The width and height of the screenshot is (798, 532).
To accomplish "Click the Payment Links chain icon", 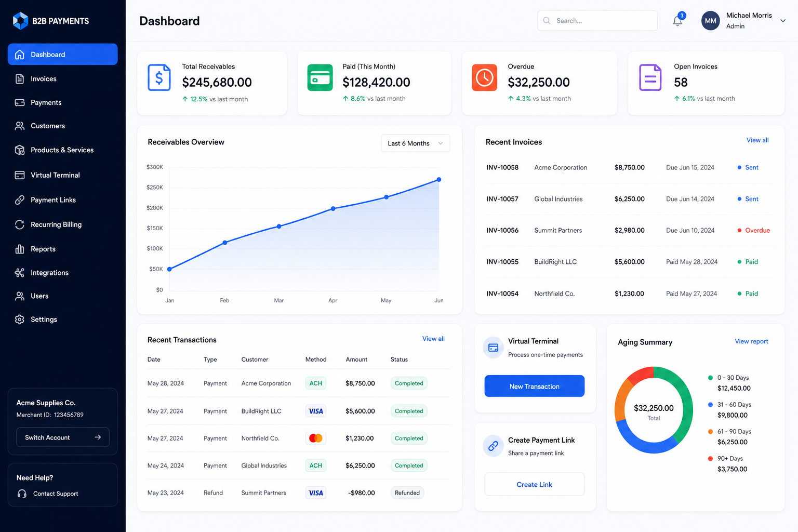I will click(20, 200).
